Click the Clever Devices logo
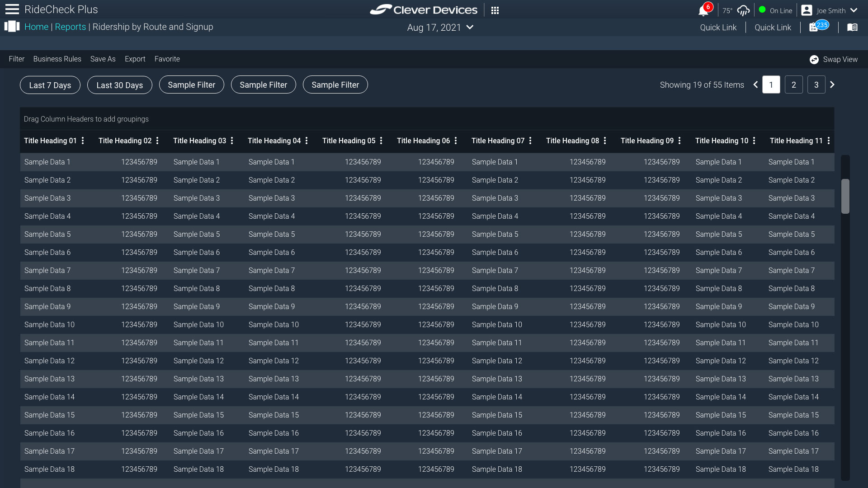Screen dimensions: 868x488 [424, 9]
